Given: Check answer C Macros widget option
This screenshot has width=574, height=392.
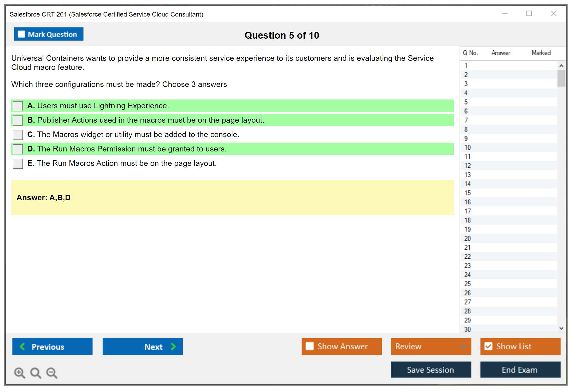Looking at the screenshot, I should (18, 135).
